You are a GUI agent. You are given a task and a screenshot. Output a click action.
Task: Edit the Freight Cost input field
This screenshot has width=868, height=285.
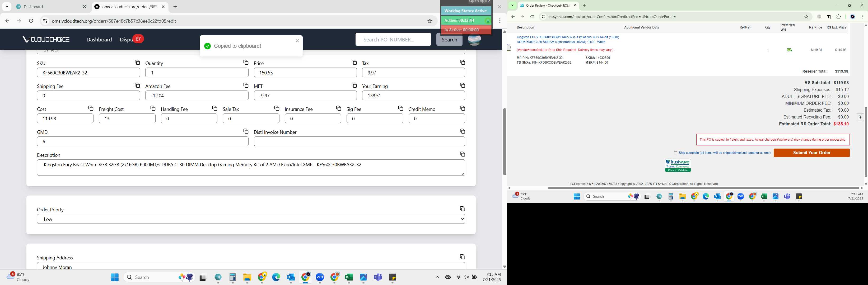click(x=127, y=118)
